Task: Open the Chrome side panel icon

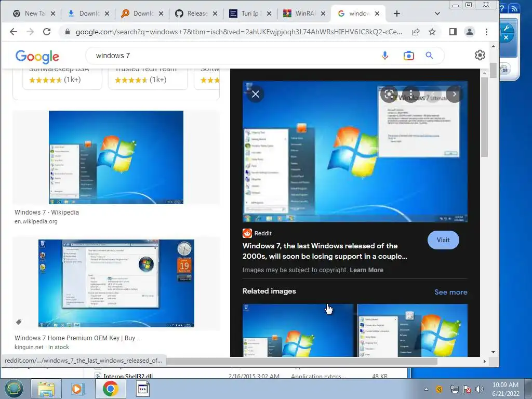Action: pyautogui.click(x=453, y=32)
